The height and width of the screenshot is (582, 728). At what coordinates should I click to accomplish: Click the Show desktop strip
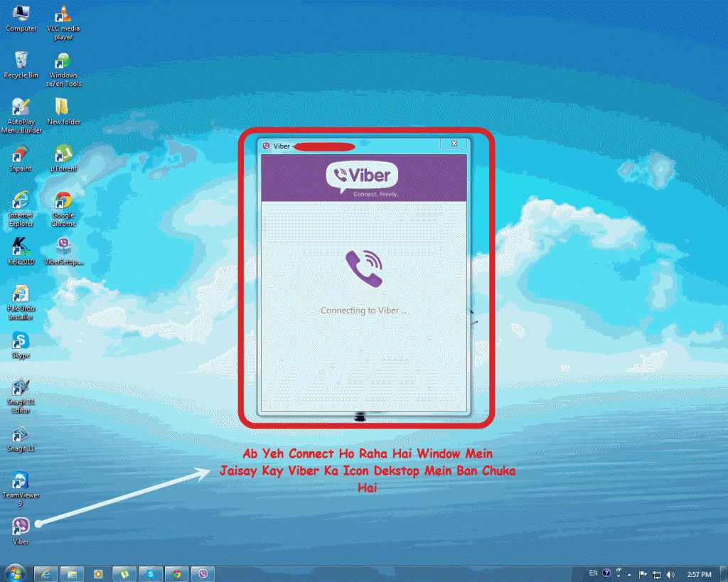tap(724, 574)
